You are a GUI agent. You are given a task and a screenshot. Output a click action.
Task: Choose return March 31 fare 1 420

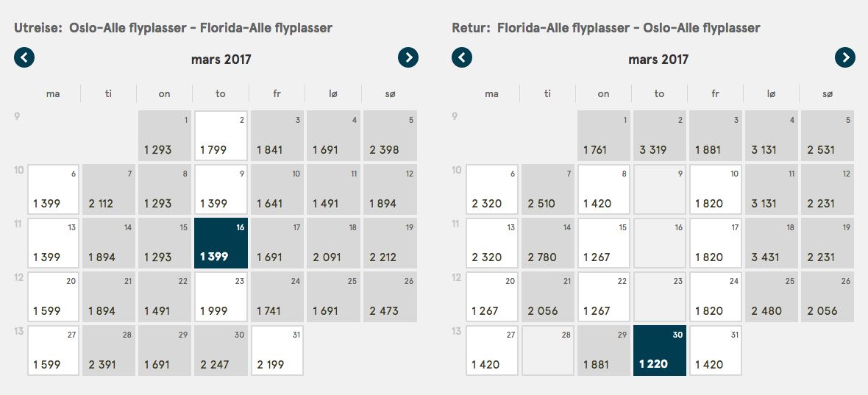pyautogui.click(x=715, y=351)
